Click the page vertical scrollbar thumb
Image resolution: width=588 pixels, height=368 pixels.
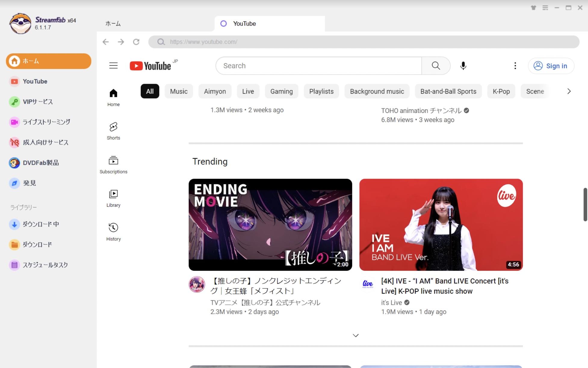click(585, 204)
